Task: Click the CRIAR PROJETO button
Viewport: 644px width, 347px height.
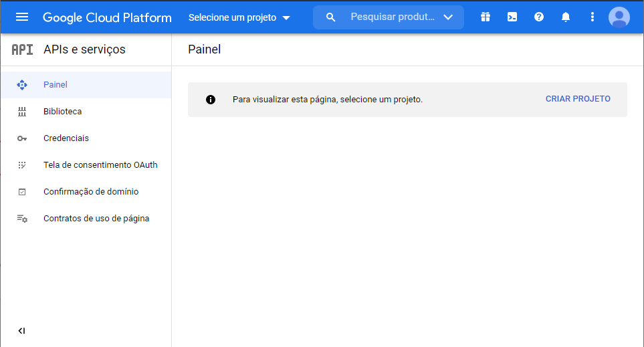Action: click(x=578, y=99)
